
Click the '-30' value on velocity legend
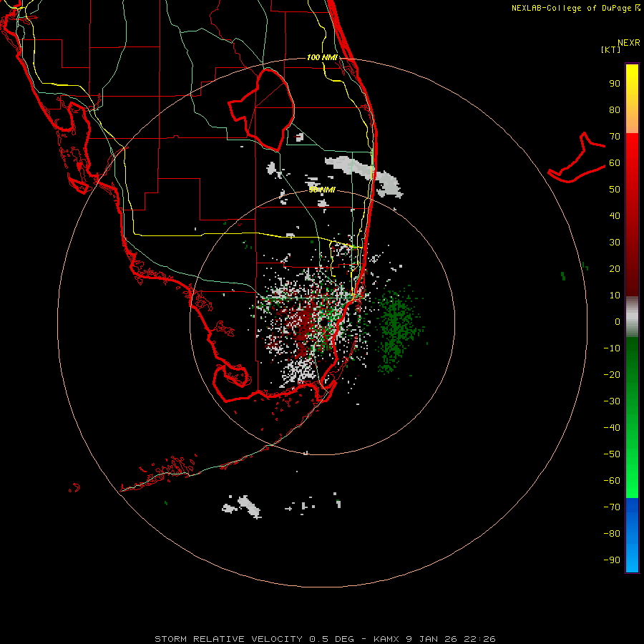click(612, 401)
